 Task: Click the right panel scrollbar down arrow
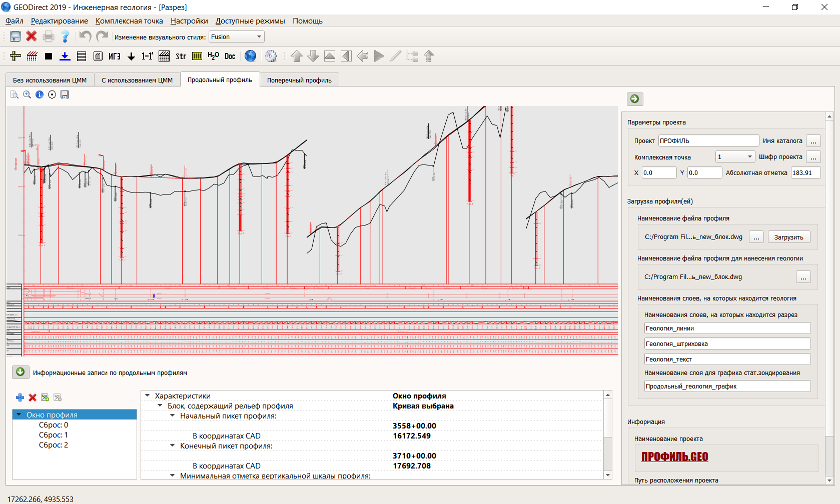[829, 480]
